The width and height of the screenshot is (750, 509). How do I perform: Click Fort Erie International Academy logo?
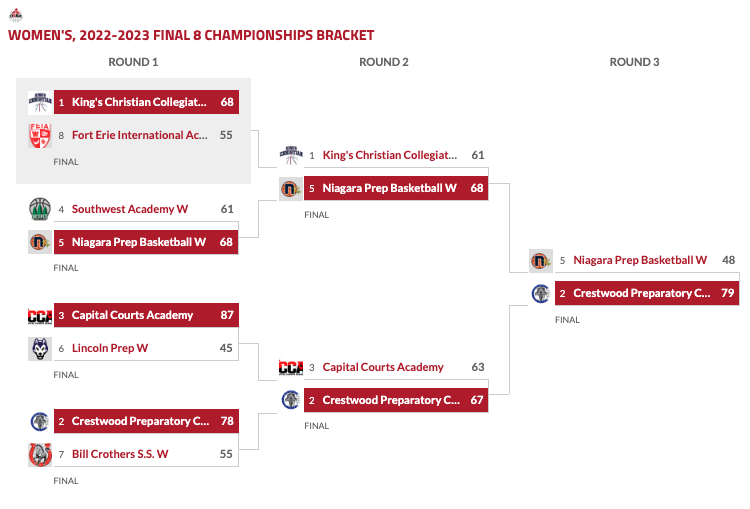tap(39, 135)
